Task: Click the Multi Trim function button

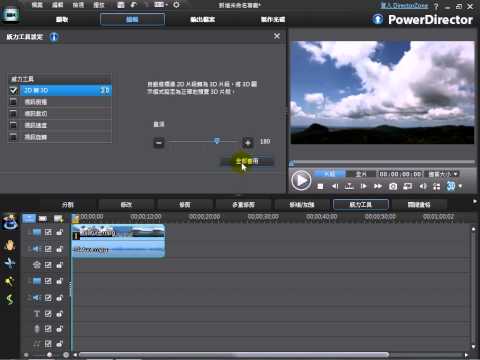Action: pyautogui.click(x=243, y=204)
